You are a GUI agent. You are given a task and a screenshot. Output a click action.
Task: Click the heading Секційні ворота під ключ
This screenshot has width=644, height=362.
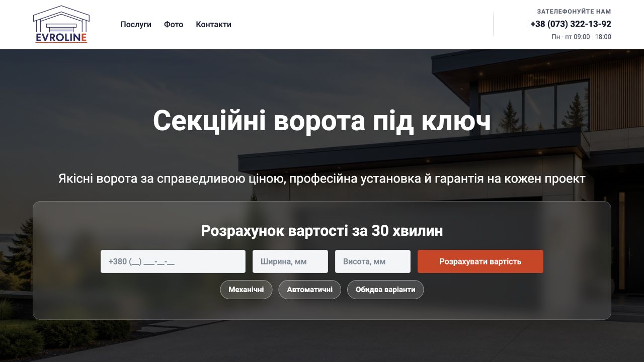pyautogui.click(x=322, y=121)
